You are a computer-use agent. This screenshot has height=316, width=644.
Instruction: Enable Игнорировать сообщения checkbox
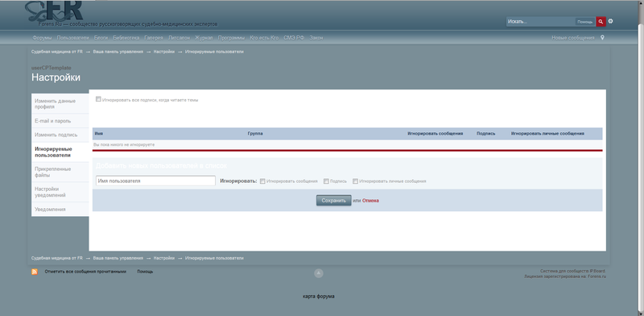[x=262, y=181]
